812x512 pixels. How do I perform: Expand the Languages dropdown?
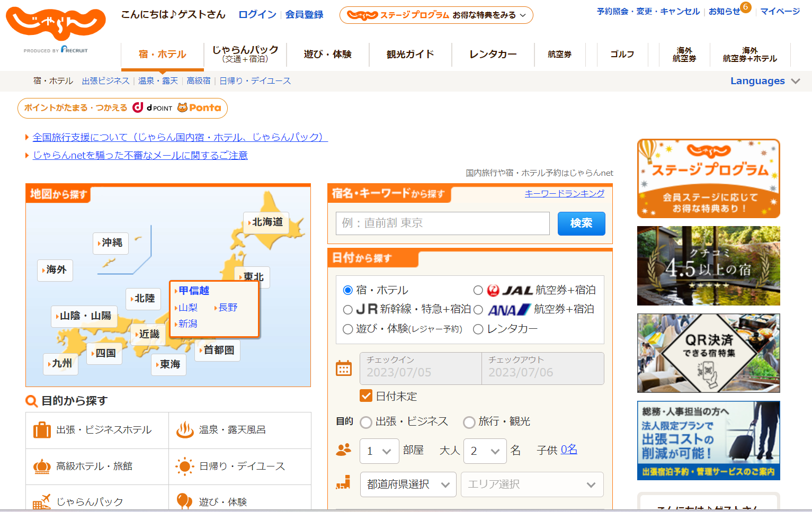[x=764, y=81]
